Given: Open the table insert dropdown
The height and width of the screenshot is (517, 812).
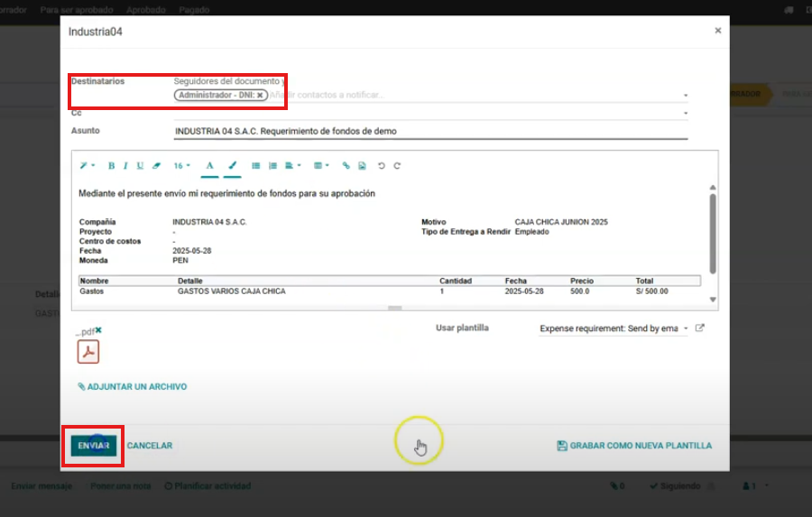Looking at the screenshot, I should pyautogui.click(x=319, y=166).
